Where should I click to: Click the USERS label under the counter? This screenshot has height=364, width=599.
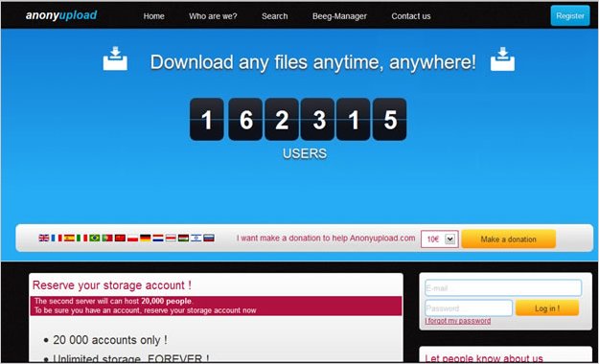click(x=305, y=153)
